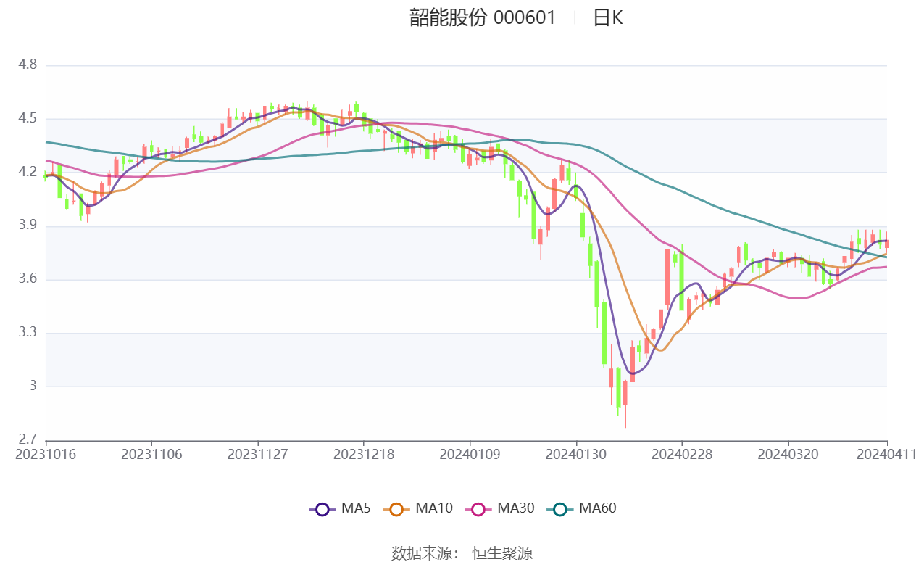Click the tall red candlestick before 20240228

pyautogui.click(x=667, y=277)
